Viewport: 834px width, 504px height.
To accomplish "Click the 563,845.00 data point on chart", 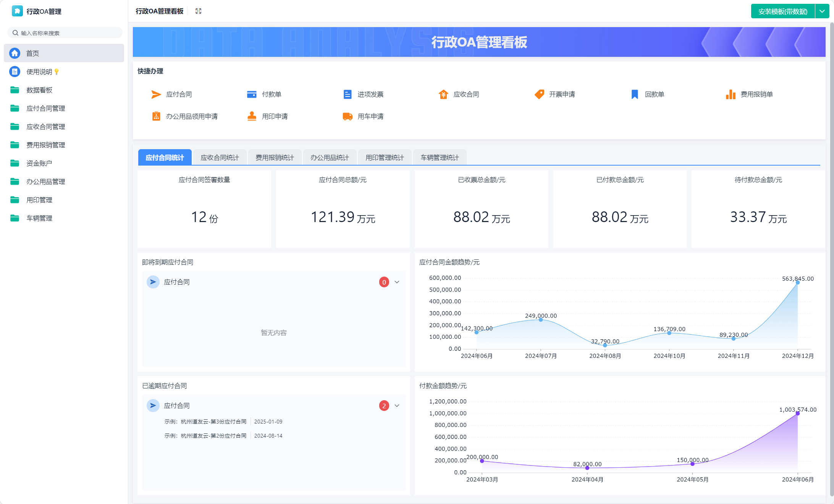I will pyautogui.click(x=797, y=283).
